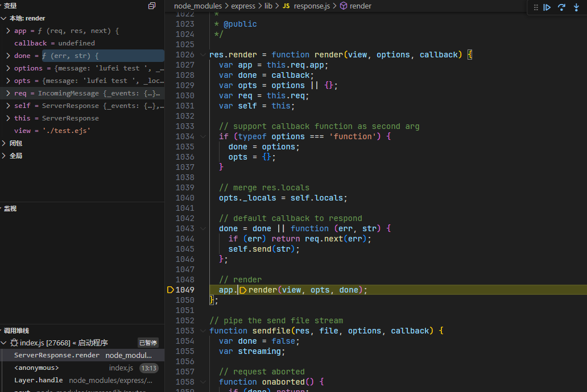Expand the 全局 (Global) scope
This screenshot has width=587, height=392.
(x=5, y=156)
